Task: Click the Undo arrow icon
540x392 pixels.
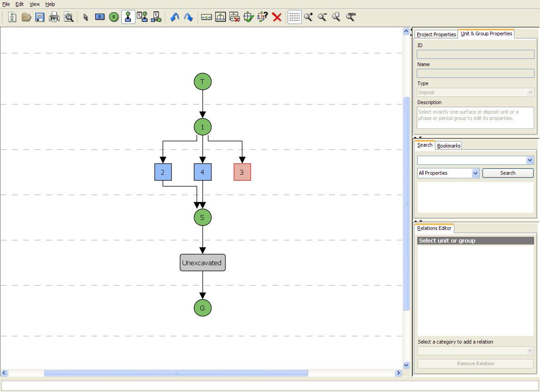Action: tap(174, 17)
